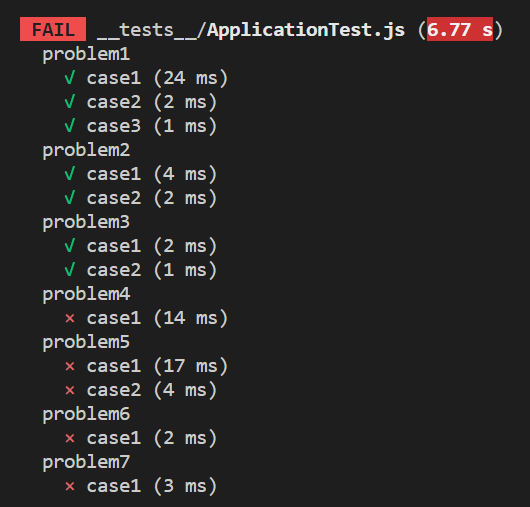Select the problem3 group heading

[x=86, y=222]
